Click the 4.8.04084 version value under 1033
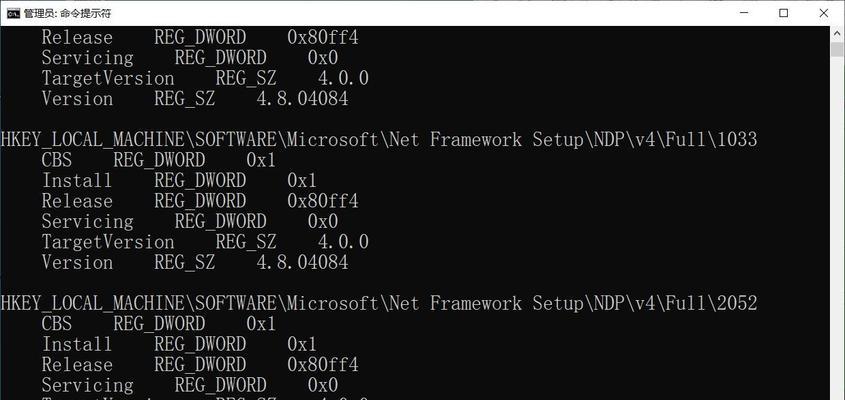Viewport: 845px width, 400px height. (302, 263)
